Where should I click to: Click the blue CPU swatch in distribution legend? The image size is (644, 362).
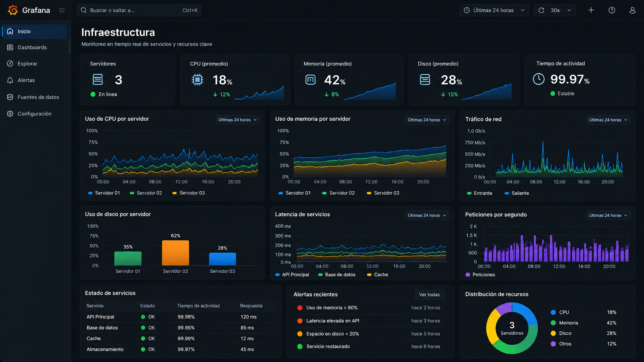tap(553, 312)
